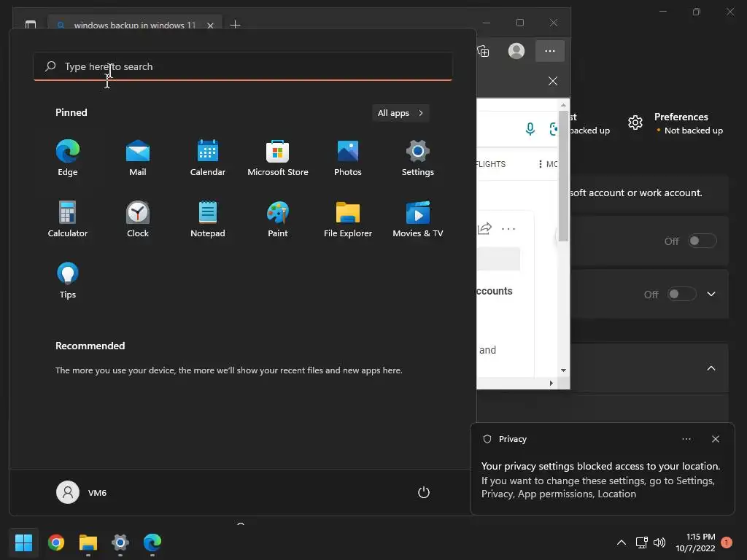747x560 pixels.
Task: Open the result card more options
Action: tap(508, 229)
